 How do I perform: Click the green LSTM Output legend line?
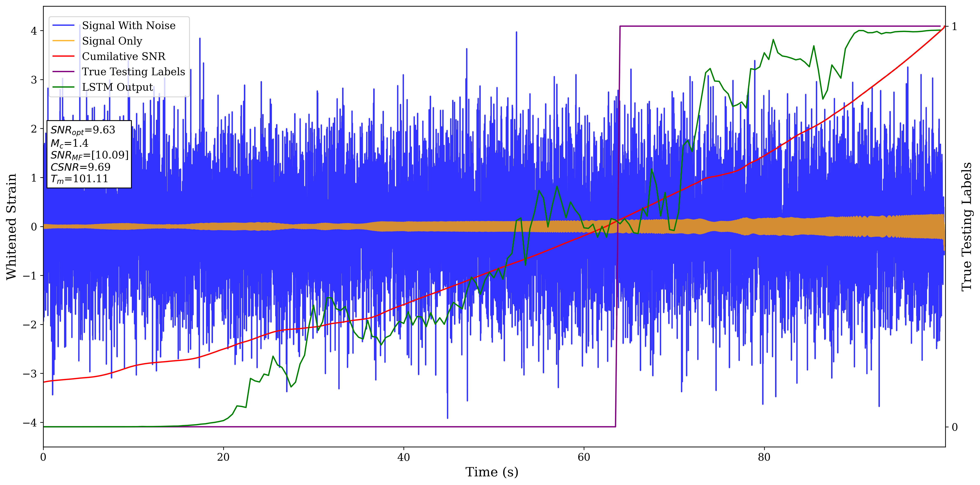coord(63,87)
